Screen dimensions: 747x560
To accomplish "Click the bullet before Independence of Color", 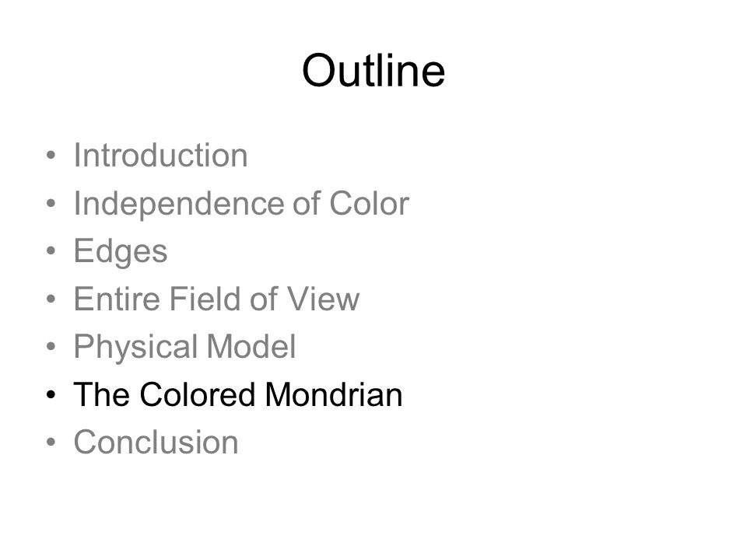I will (51, 203).
